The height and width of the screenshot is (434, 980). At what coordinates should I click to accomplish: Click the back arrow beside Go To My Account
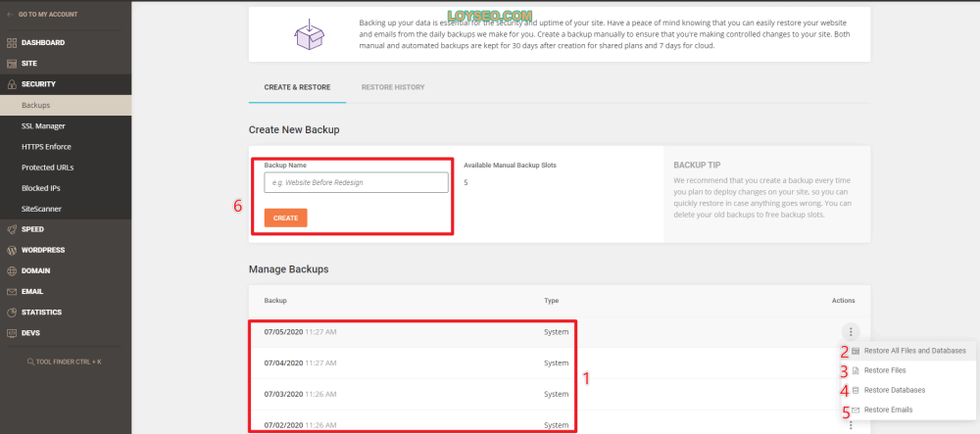[x=10, y=14]
